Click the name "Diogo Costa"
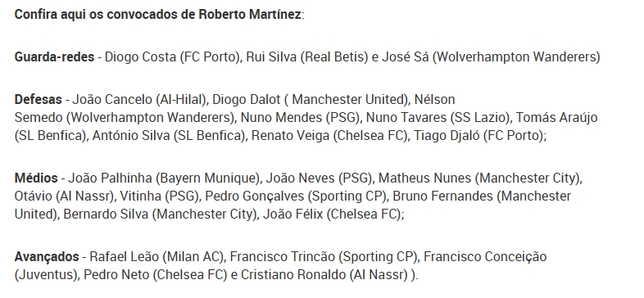 click(141, 56)
